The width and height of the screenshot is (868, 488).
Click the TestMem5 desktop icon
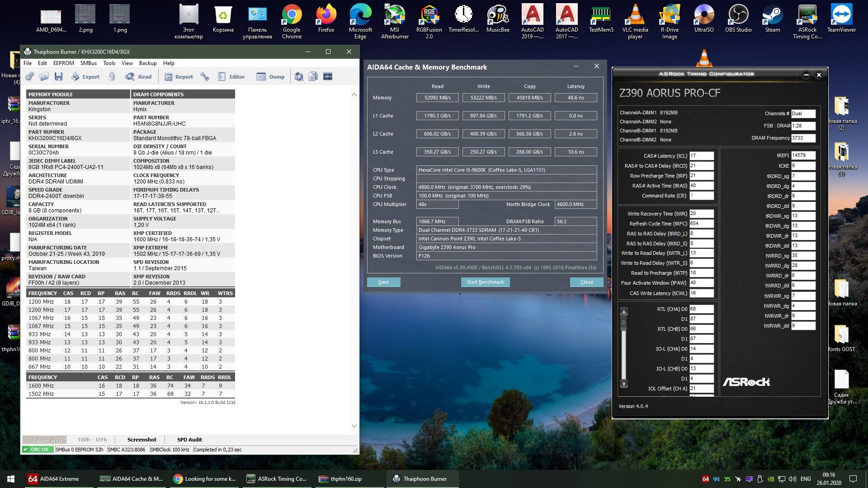(601, 19)
